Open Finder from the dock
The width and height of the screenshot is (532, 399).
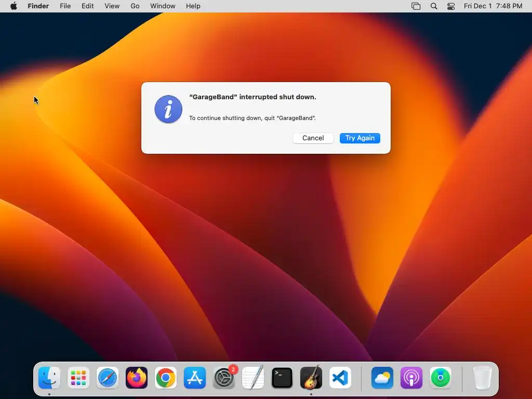coord(49,378)
